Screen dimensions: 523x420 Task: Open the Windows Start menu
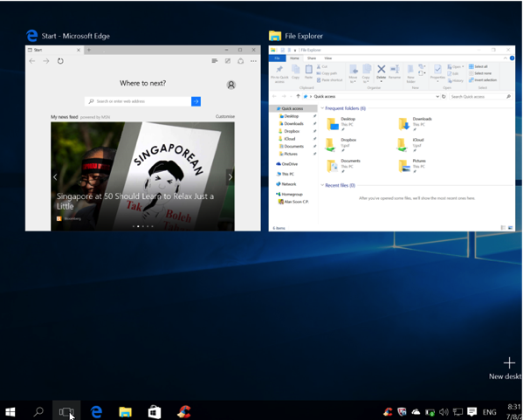(10, 411)
